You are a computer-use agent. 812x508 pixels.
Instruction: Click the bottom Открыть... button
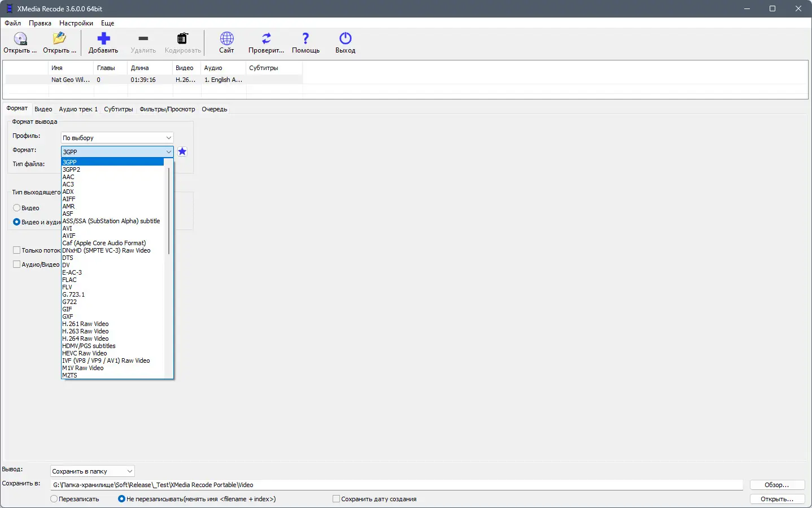click(x=777, y=499)
